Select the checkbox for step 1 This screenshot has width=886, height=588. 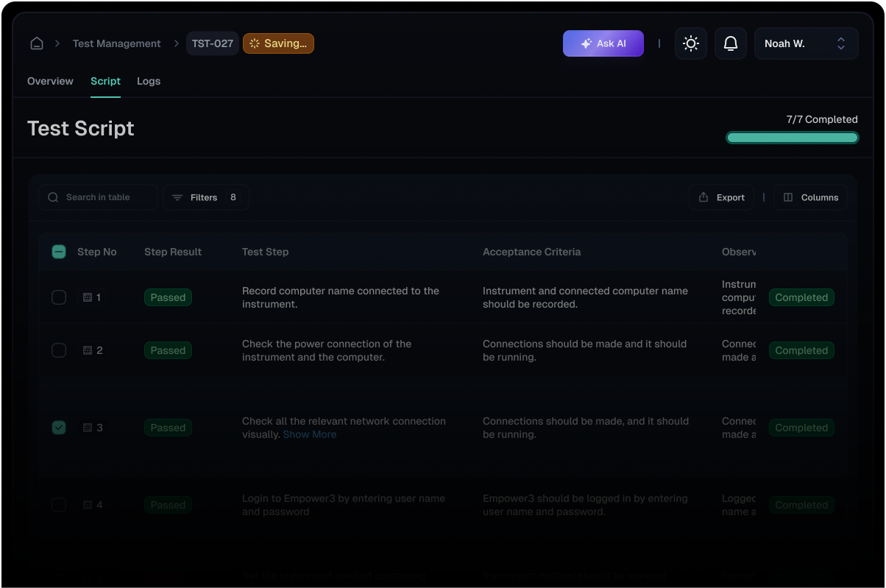tap(58, 297)
